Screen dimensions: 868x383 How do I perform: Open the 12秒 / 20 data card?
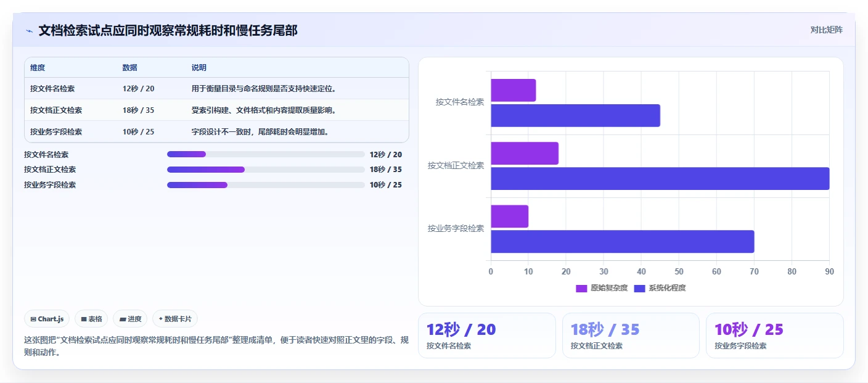pyautogui.click(x=487, y=336)
